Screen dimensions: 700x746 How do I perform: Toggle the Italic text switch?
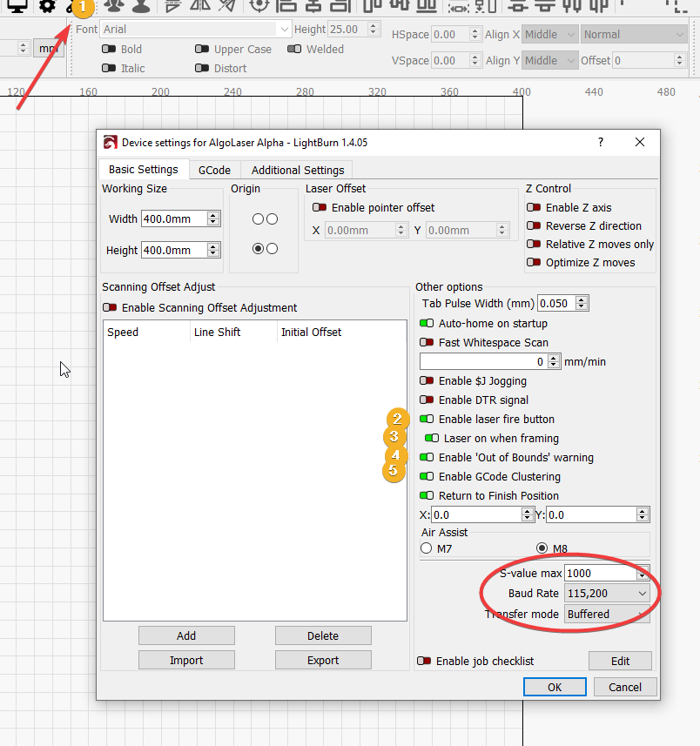(109, 68)
